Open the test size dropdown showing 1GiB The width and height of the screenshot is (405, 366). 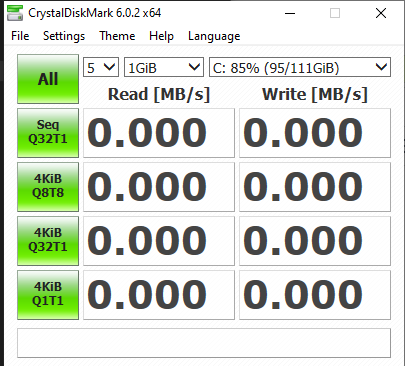tap(164, 68)
